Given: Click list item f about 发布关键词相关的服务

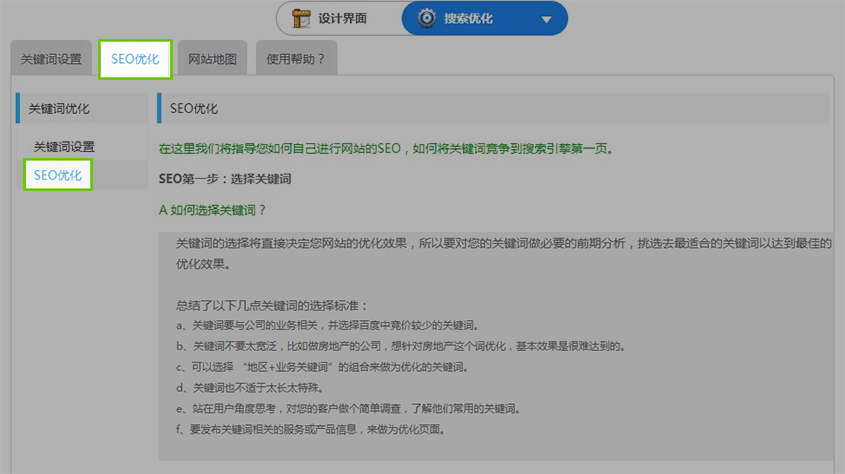Looking at the screenshot, I should click(310, 430).
